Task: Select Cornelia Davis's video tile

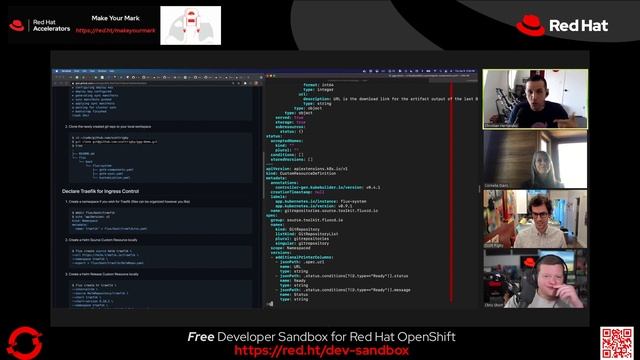Action: [535, 159]
